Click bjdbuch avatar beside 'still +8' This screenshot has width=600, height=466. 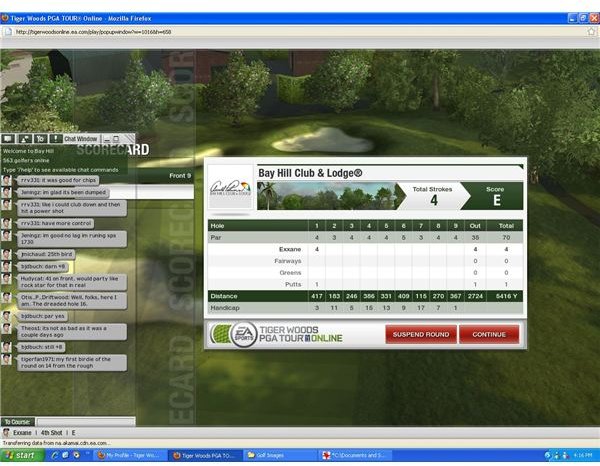point(7,347)
